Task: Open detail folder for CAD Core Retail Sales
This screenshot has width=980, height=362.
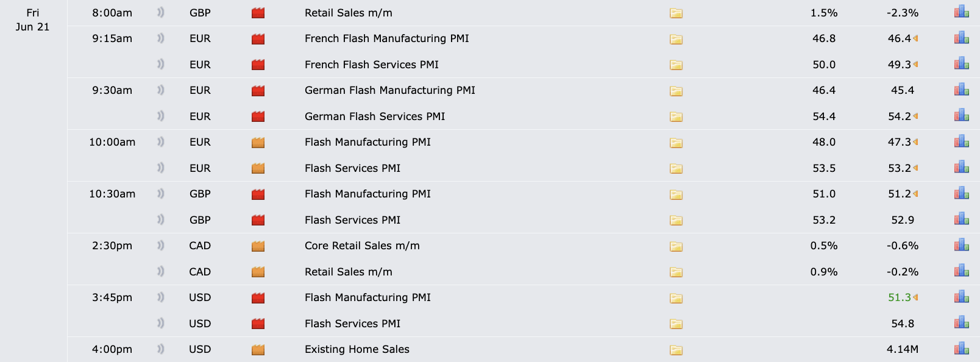Action: point(676,246)
